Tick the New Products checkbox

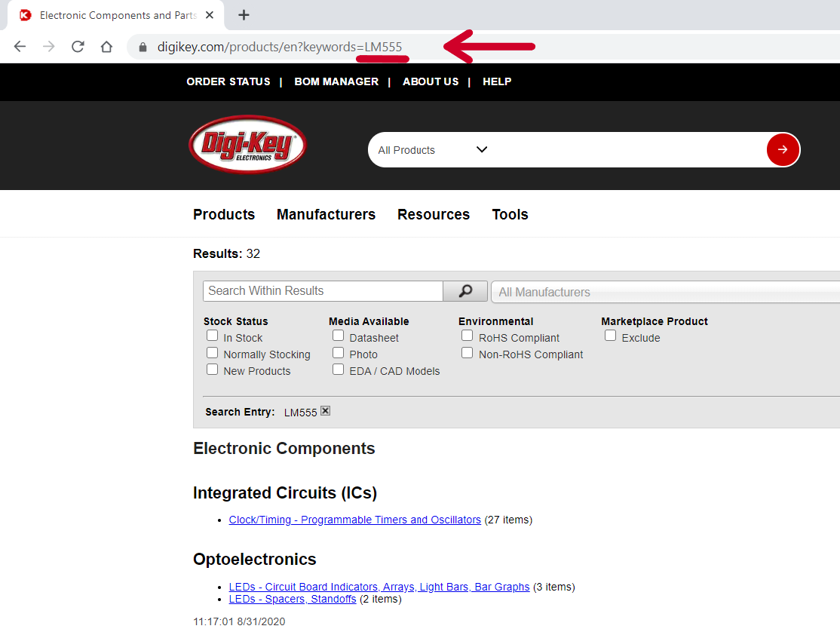pos(212,370)
